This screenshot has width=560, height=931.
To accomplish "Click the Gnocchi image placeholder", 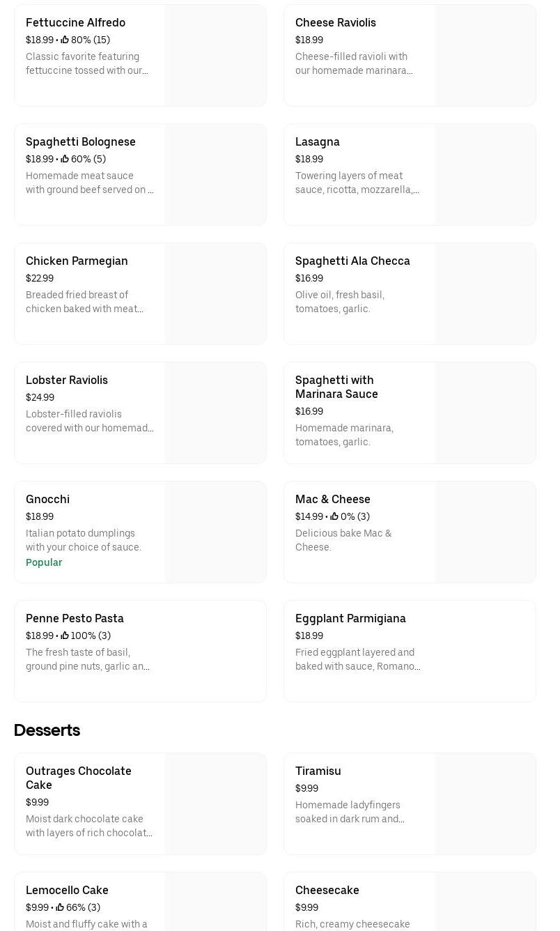I will click(x=216, y=532).
